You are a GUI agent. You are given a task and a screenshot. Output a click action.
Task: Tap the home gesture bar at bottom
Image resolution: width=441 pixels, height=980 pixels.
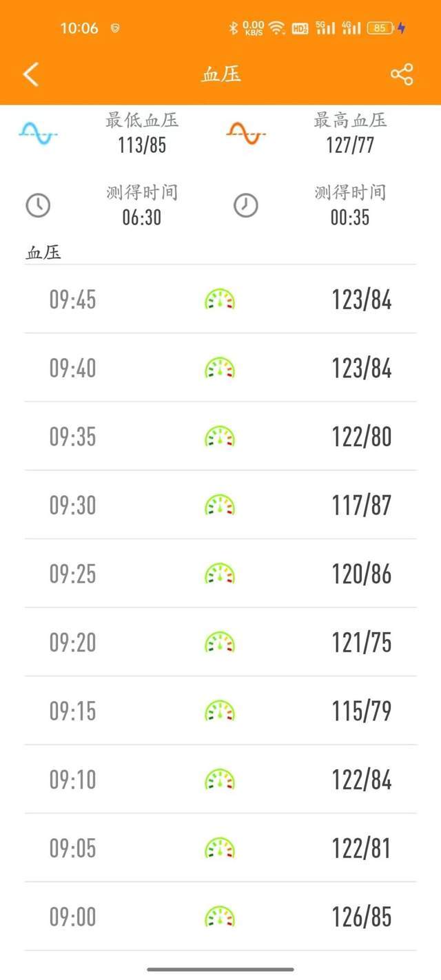click(x=220, y=970)
